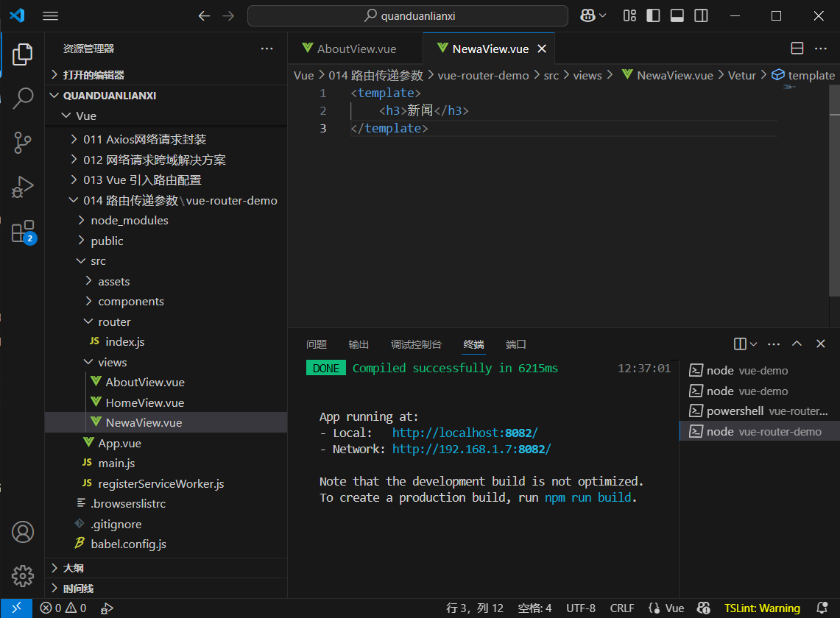Open babel.config.js in the file tree
The width and height of the screenshot is (840, 618).
(166, 544)
